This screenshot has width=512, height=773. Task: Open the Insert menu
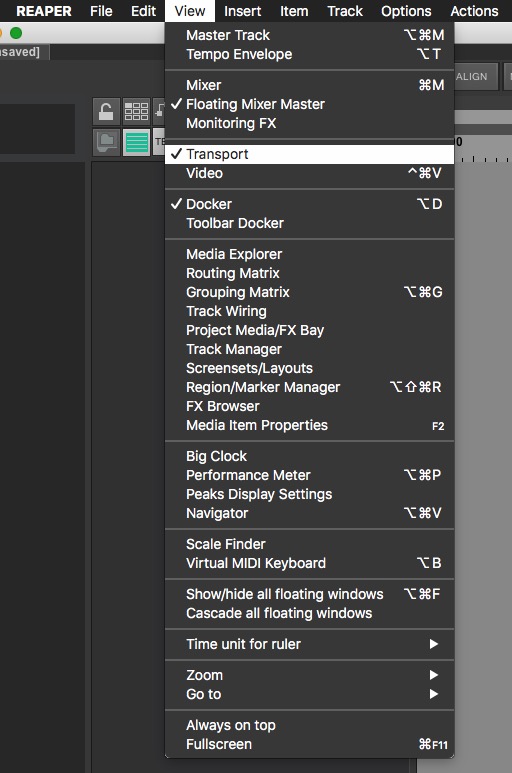pos(242,11)
